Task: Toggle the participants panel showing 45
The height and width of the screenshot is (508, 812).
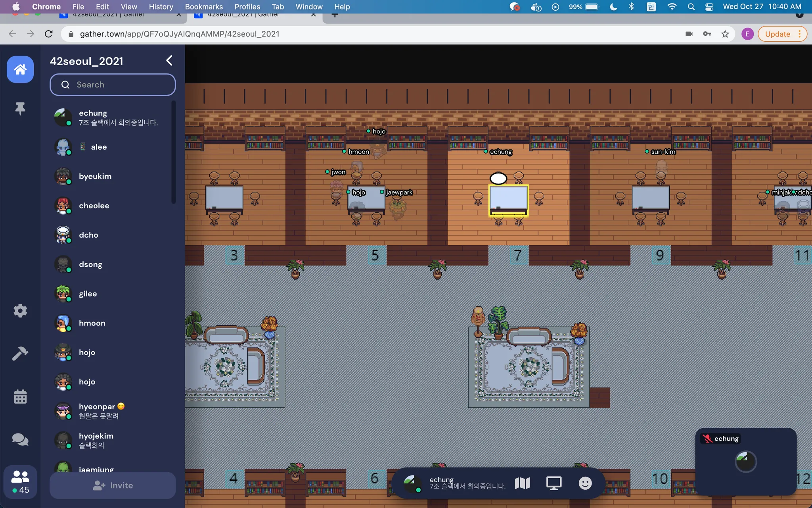Action: coord(20,481)
